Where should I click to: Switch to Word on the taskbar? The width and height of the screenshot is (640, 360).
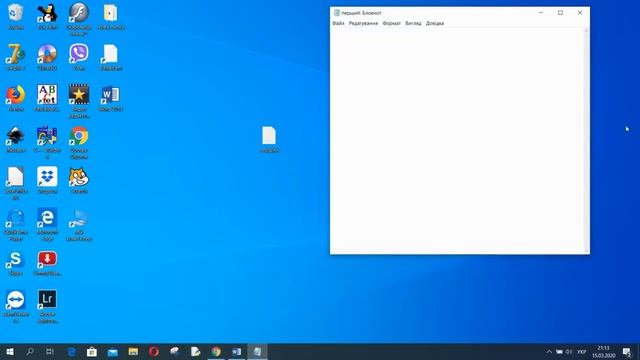[237, 351]
